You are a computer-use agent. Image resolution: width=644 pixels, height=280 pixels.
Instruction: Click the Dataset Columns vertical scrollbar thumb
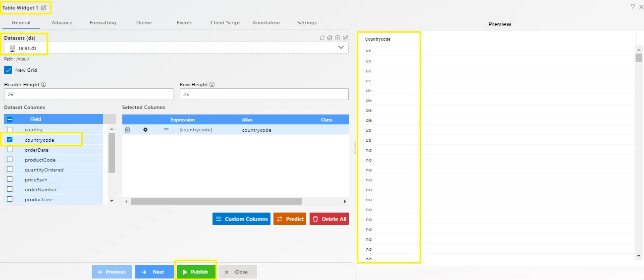point(111,153)
